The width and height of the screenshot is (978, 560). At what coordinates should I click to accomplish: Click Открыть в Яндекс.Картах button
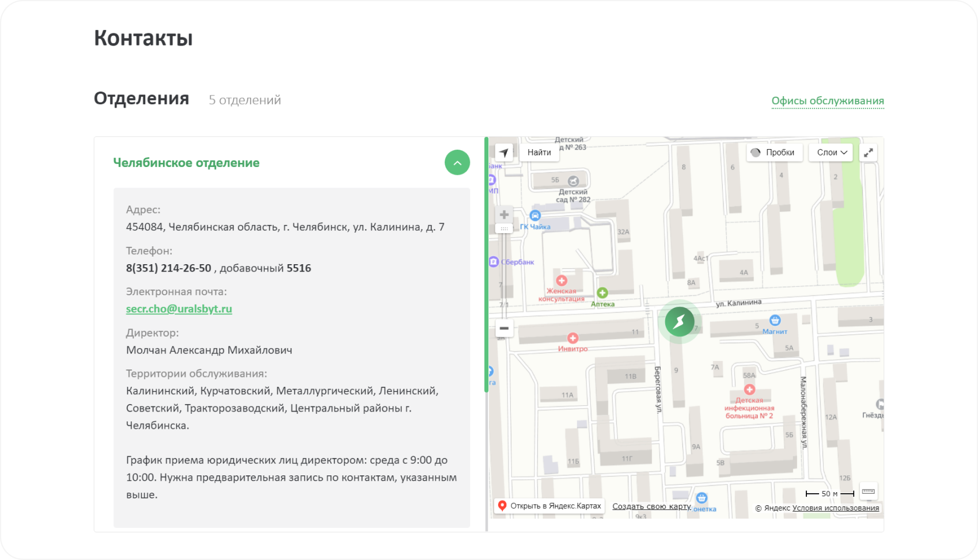549,506
